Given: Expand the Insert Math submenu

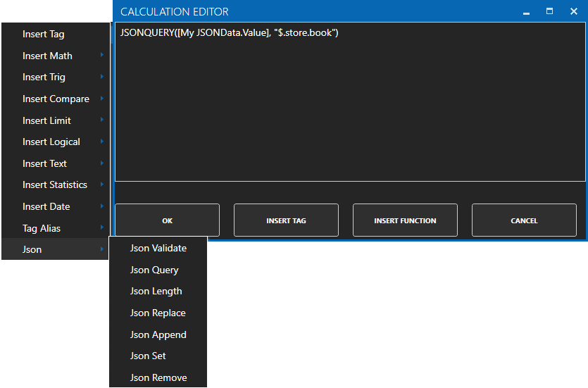Looking at the screenshot, I should tap(47, 56).
